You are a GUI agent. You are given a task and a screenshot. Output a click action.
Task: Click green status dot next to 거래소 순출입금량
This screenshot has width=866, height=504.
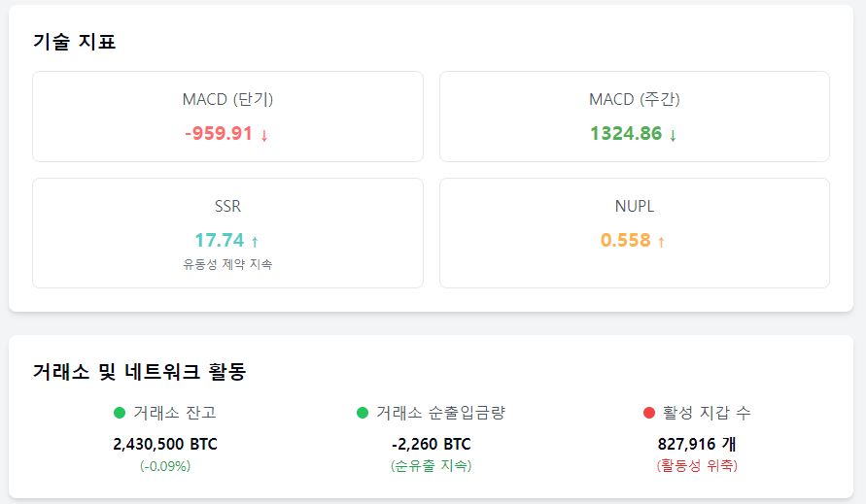point(363,413)
